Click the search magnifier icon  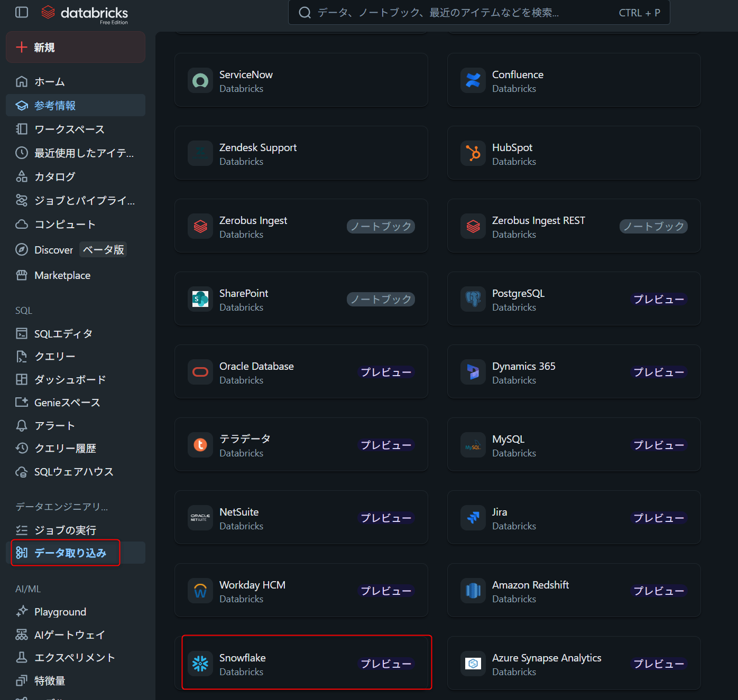pos(305,13)
